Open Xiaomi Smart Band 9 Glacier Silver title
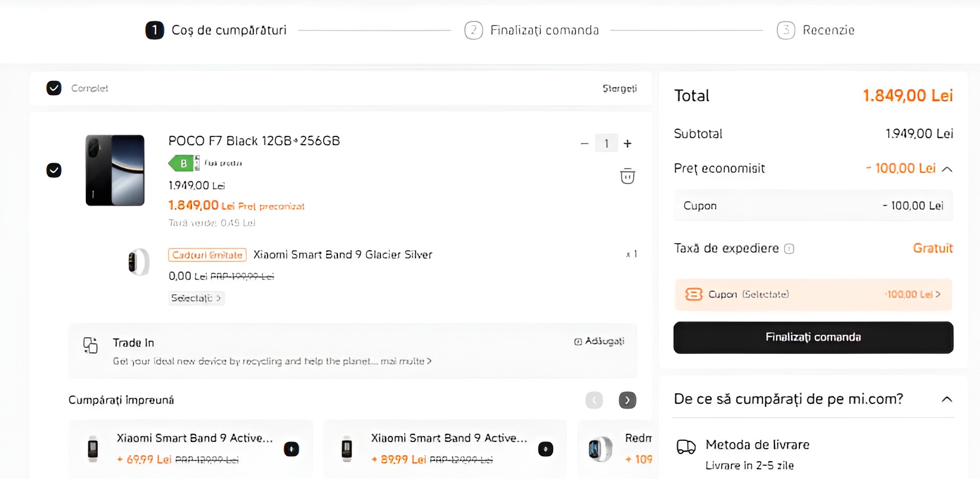 (343, 255)
